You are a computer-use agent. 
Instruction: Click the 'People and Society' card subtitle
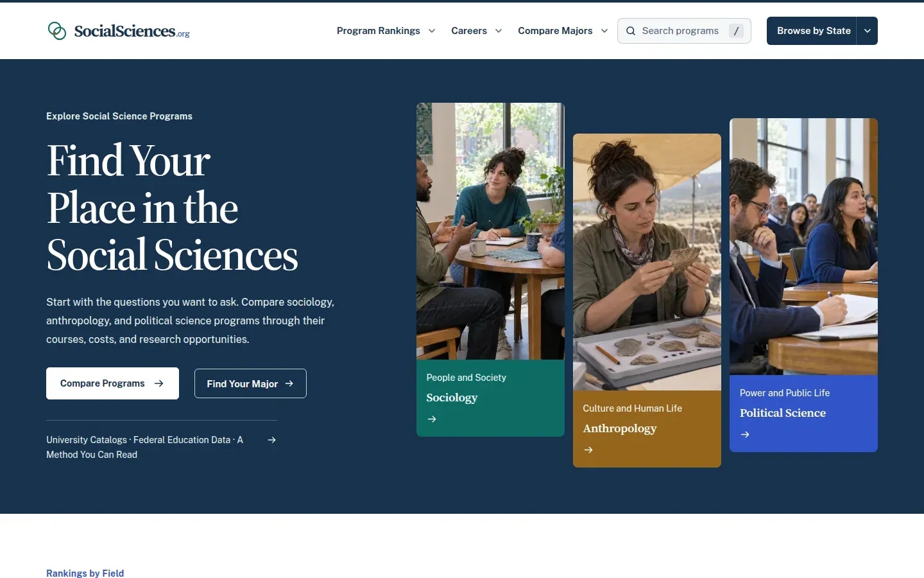point(466,378)
